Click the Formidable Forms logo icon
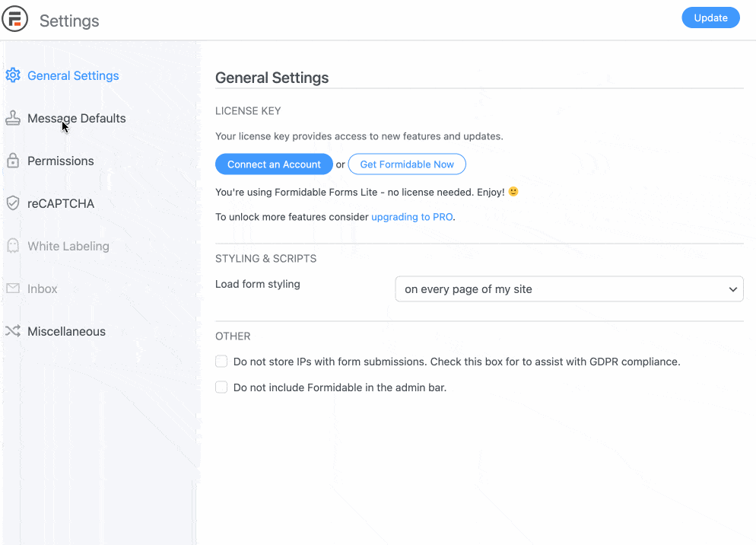The width and height of the screenshot is (756, 545). [x=15, y=19]
